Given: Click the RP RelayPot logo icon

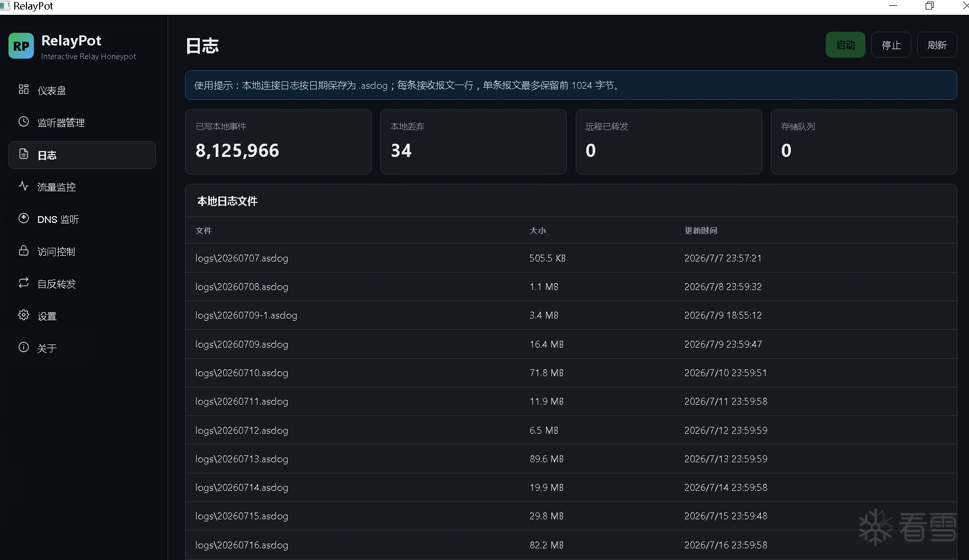Looking at the screenshot, I should [x=21, y=46].
